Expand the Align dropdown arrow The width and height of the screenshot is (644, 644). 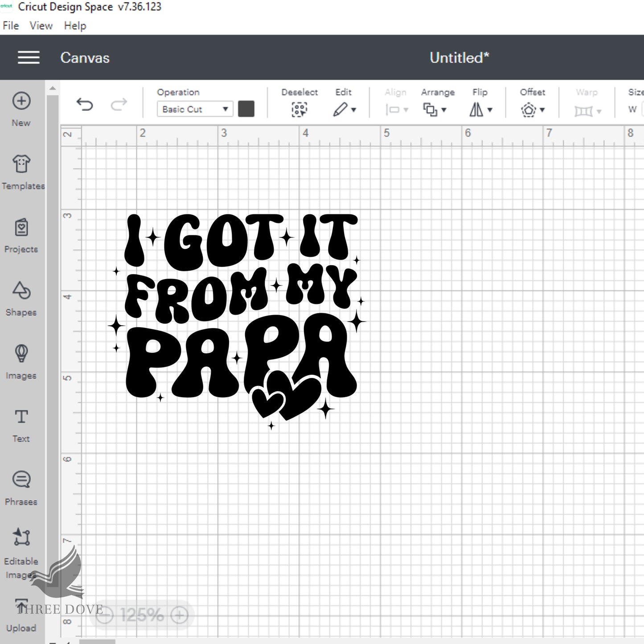coord(406,110)
